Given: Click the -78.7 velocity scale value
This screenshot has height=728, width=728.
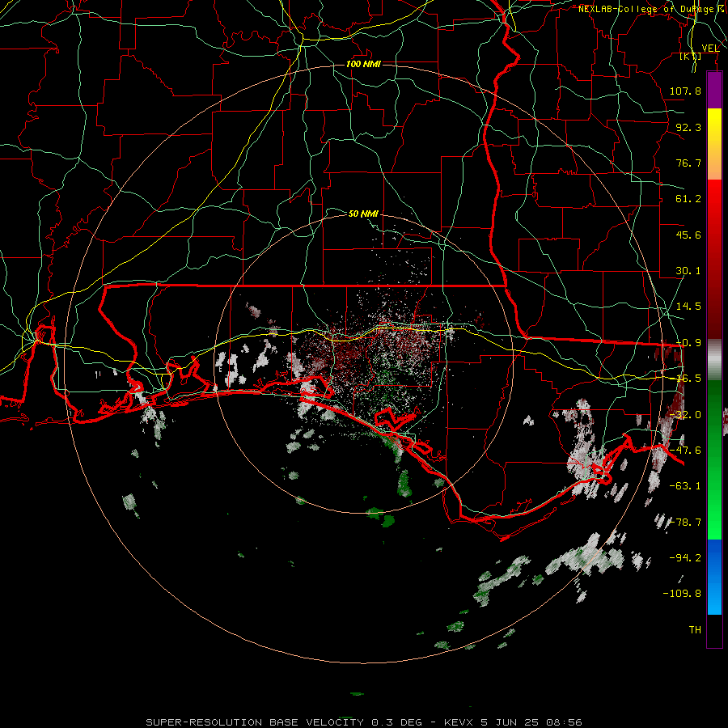Looking at the screenshot, I should point(685,523).
